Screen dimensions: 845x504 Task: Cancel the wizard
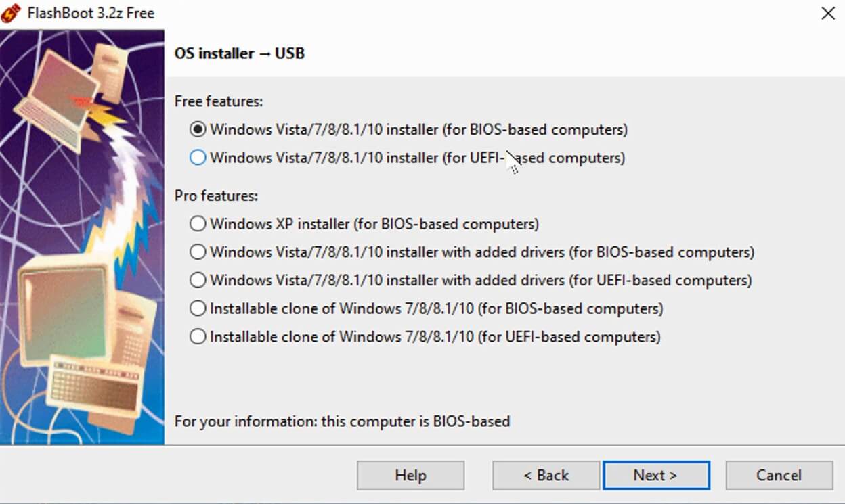point(779,475)
